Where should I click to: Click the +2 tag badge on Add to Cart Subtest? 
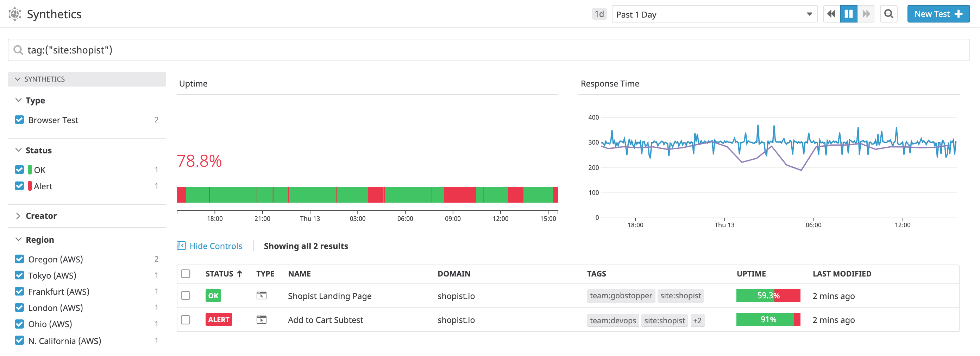click(697, 320)
